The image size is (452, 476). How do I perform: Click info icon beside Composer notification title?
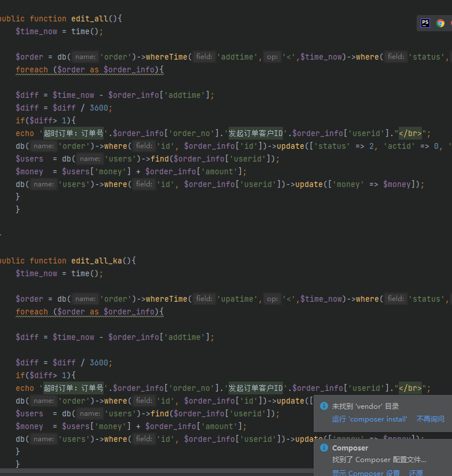coord(324,448)
